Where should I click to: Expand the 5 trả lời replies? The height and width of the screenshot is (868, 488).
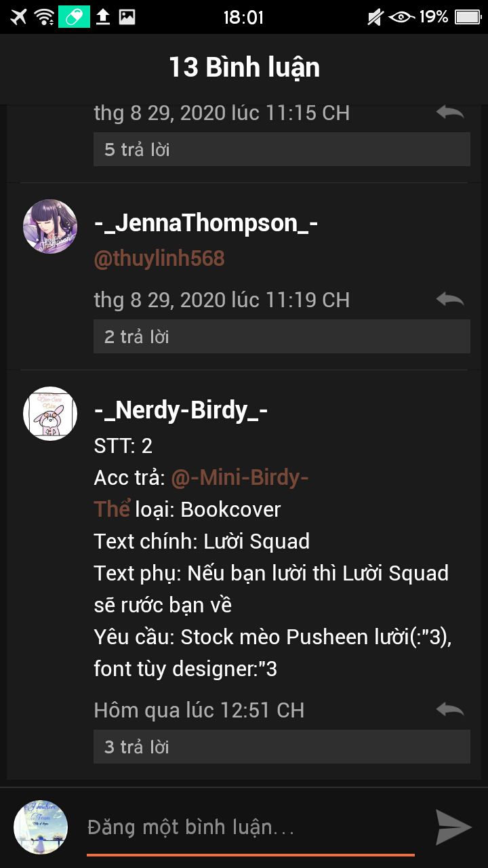(282, 149)
